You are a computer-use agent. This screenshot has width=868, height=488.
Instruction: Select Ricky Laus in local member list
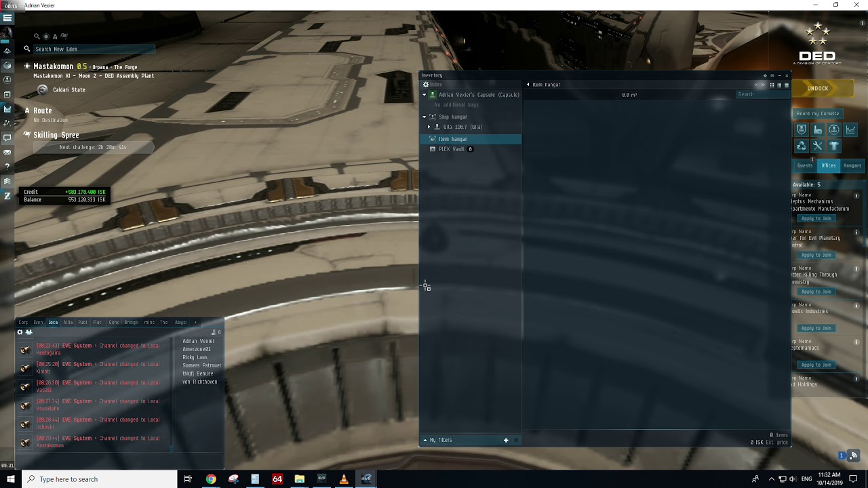(x=195, y=357)
